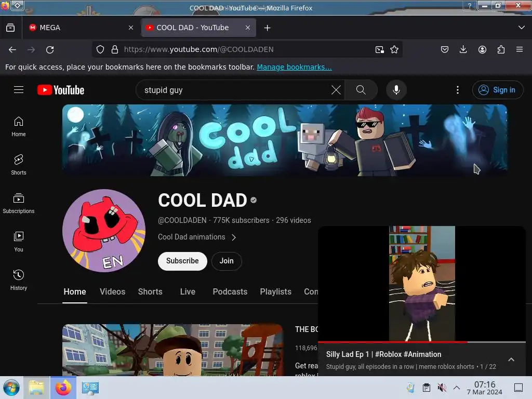Click the Silly Lad Ep 1 miniplayer title
Image resolution: width=532 pixels, height=399 pixels.
click(384, 354)
